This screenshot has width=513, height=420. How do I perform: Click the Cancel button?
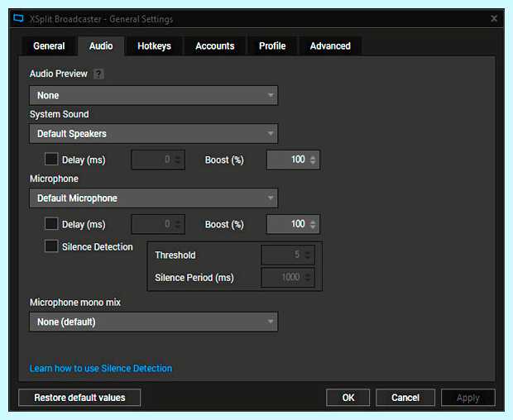tap(405, 398)
